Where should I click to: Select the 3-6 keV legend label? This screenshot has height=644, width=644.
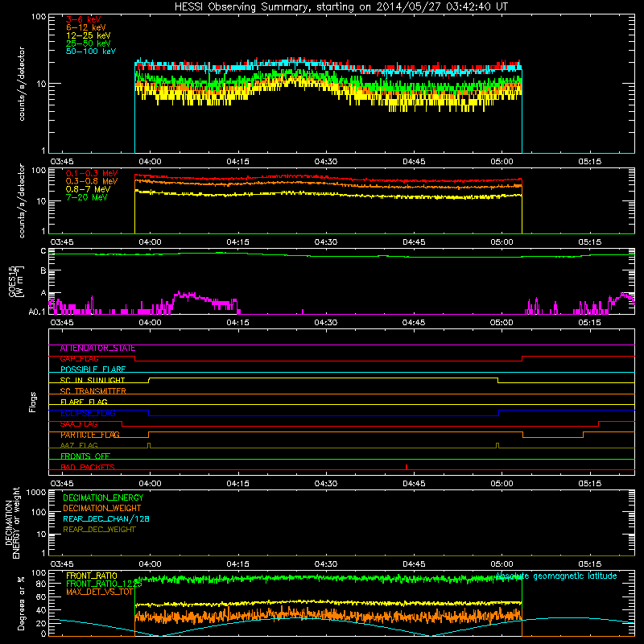84,19
